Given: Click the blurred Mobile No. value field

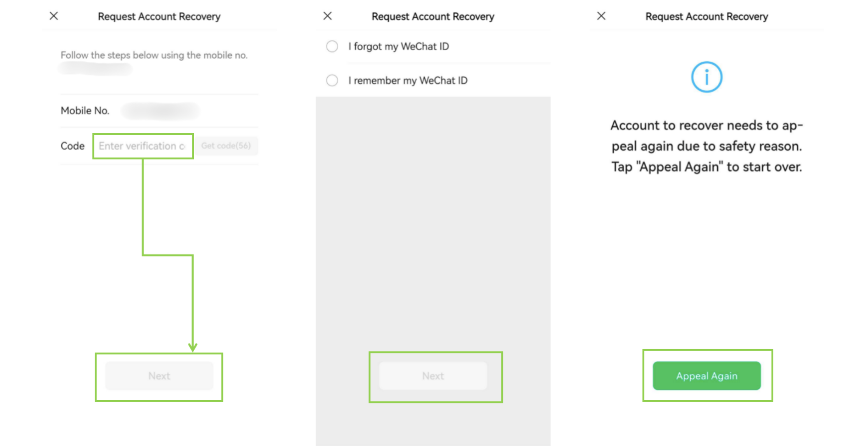Looking at the screenshot, I should coord(160,111).
